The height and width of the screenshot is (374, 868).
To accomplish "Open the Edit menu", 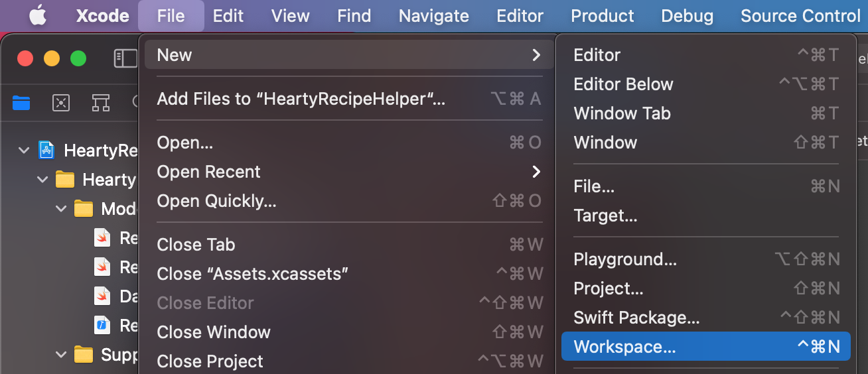I will click(x=228, y=15).
